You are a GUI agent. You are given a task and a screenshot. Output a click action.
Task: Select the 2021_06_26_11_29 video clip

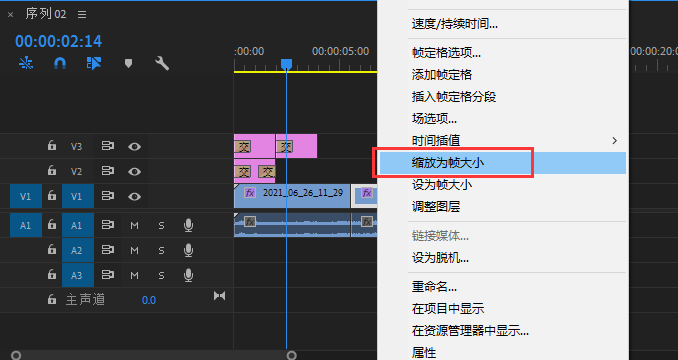tap(292, 196)
